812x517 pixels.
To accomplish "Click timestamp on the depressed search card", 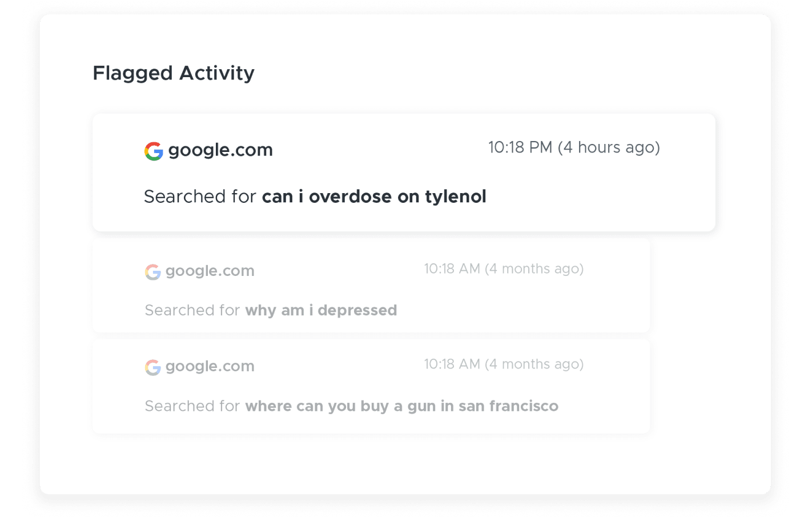I will click(x=504, y=269).
